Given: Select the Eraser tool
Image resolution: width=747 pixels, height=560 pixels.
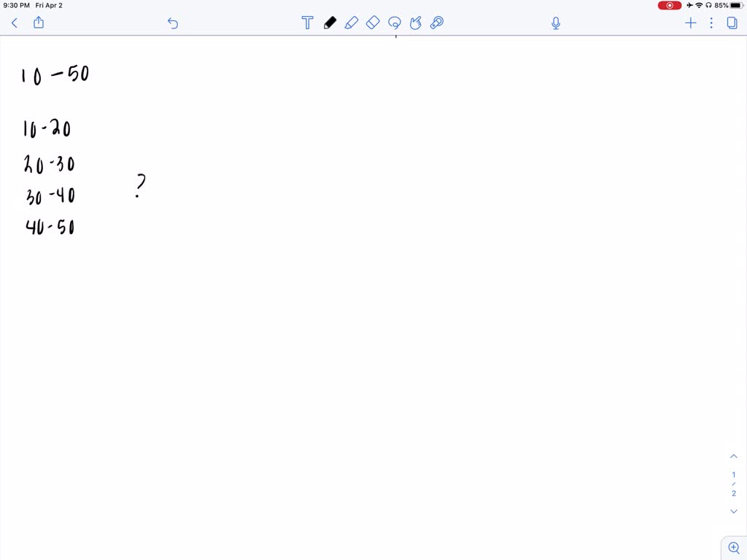Looking at the screenshot, I should click(373, 23).
